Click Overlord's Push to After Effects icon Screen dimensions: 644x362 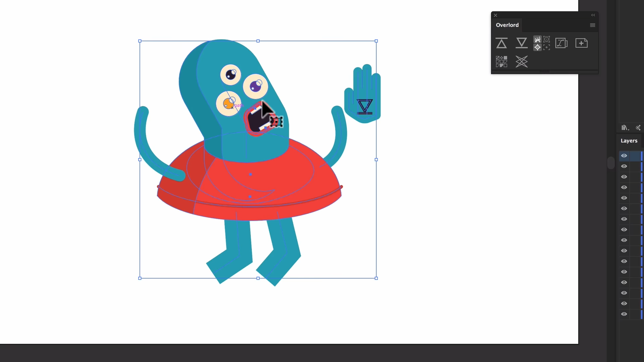click(521, 43)
